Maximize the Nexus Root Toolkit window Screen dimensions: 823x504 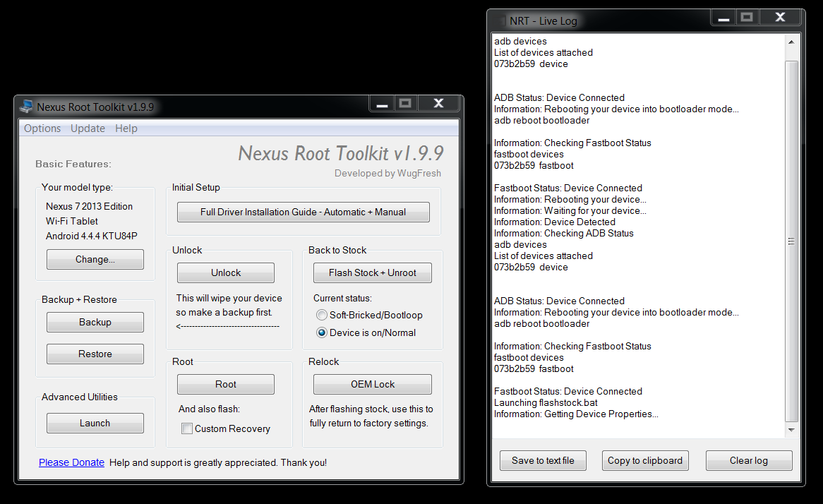[x=405, y=104]
